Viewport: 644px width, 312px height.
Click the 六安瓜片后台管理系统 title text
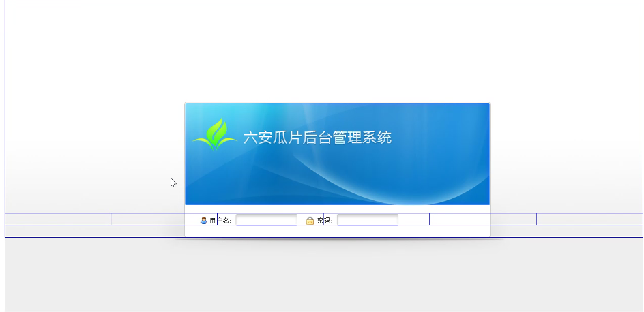317,138
